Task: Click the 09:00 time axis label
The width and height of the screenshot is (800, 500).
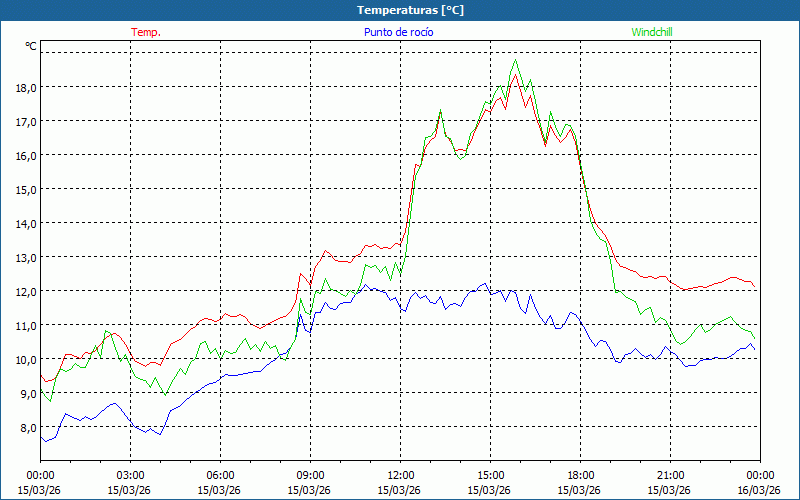Action: pos(310,475)
